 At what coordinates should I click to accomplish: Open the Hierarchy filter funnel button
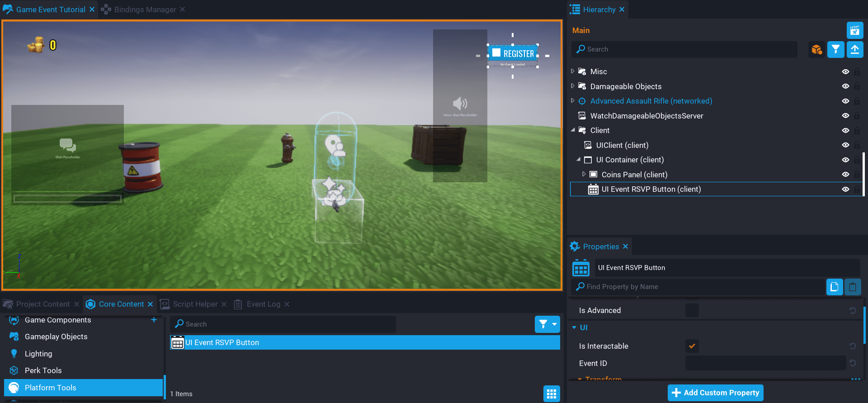coord(835,49)
